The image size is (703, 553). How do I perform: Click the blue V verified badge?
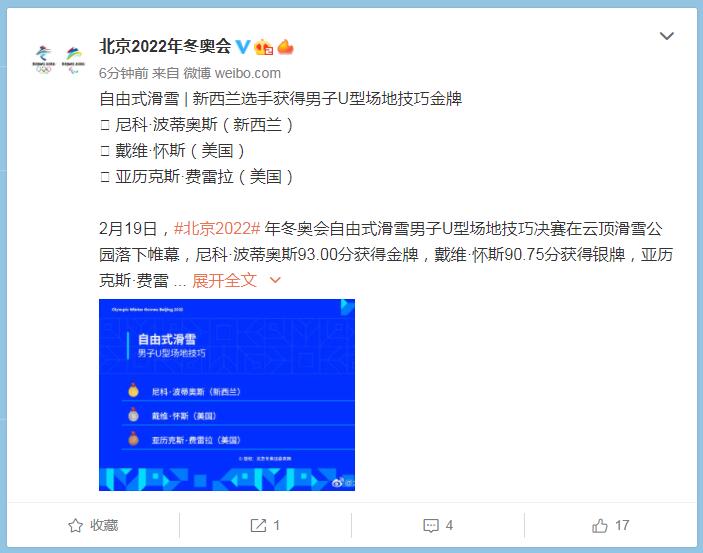coord(243,47)
